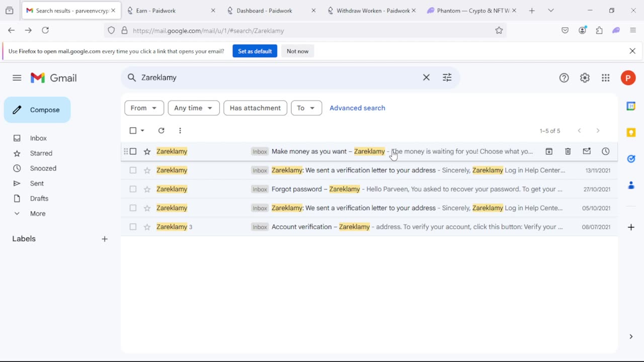The image size is (644, 362).
Task: Get add-ons plus icon in side panel
Action: pos(631,227)
